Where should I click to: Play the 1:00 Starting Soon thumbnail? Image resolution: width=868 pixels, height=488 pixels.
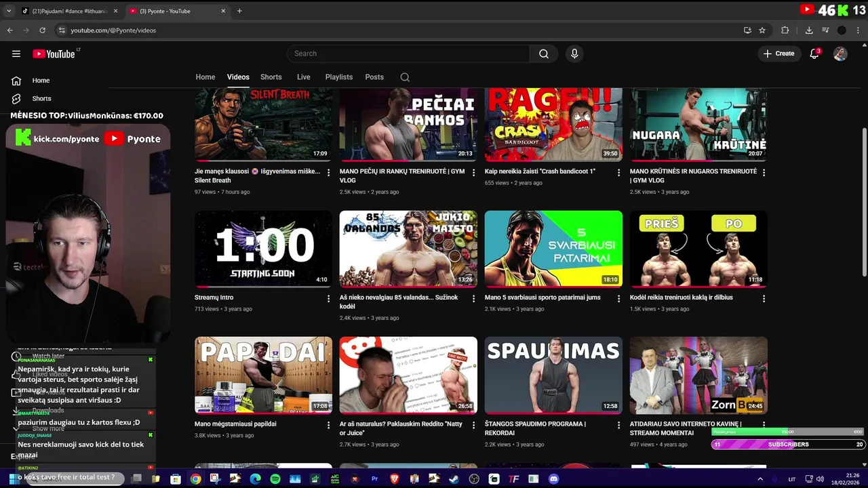[264, 249]
